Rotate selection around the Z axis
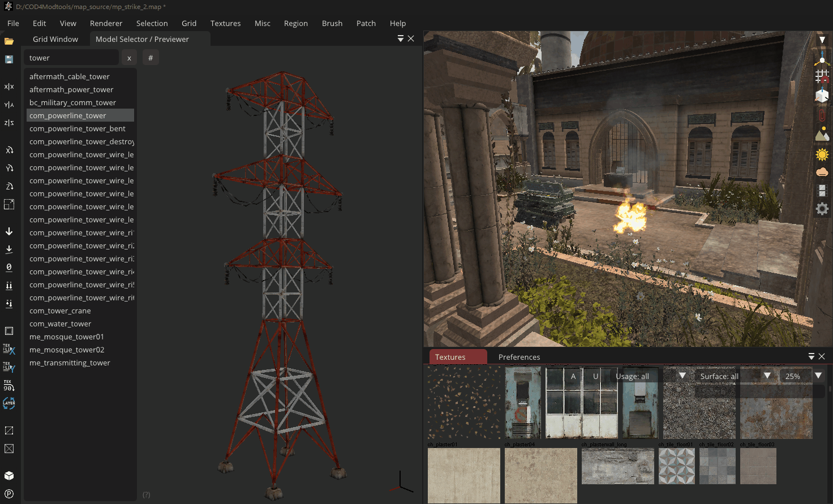The width and height of the screenshot is (833, 504). point(9,186)
